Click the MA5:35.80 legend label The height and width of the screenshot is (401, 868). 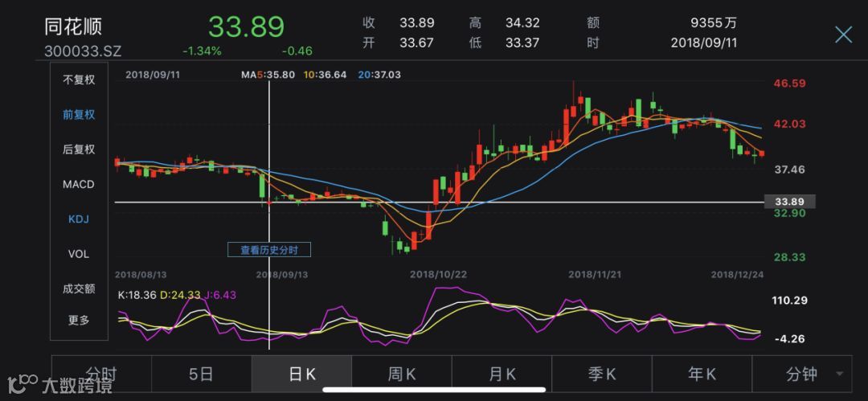click(268, 74)
